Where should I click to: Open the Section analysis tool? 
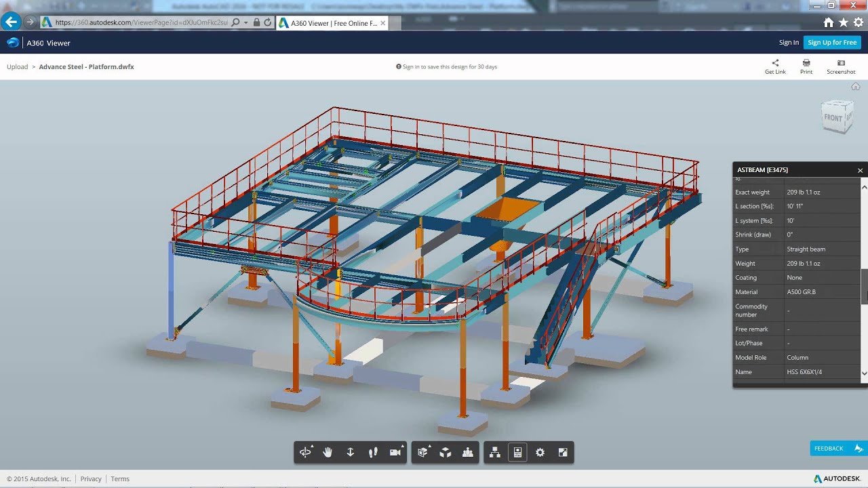(x=423, y=452)
